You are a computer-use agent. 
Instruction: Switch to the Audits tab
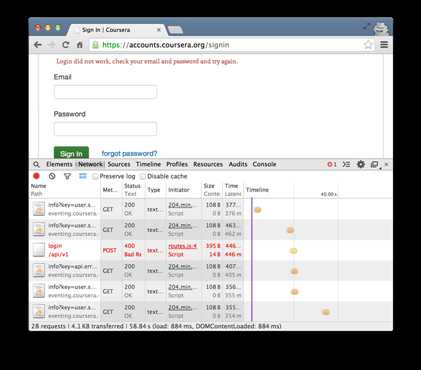(x=238, y=164)
